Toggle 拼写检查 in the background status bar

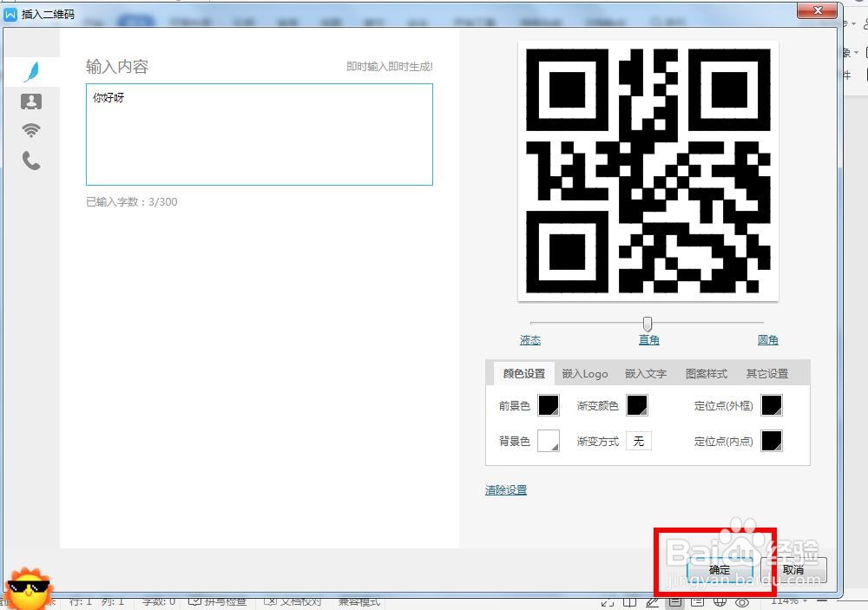[x=218, y=601]
